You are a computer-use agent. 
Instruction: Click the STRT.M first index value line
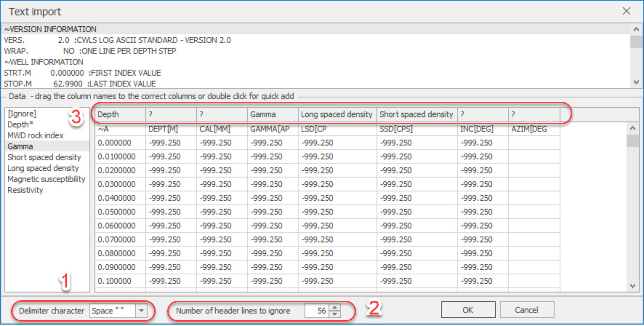315,73
